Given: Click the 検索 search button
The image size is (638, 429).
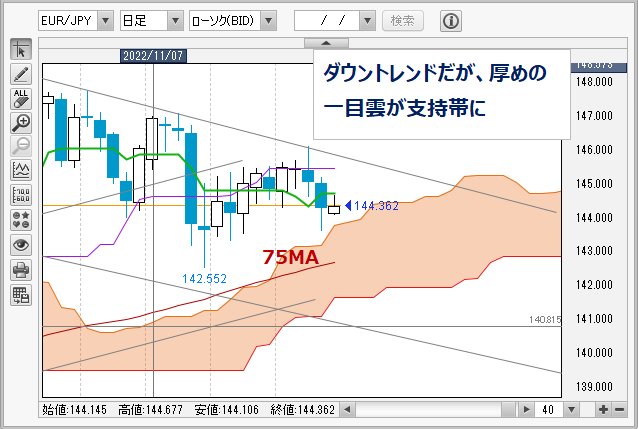Looking at the screenshot, I should click(x=403, y=21).
